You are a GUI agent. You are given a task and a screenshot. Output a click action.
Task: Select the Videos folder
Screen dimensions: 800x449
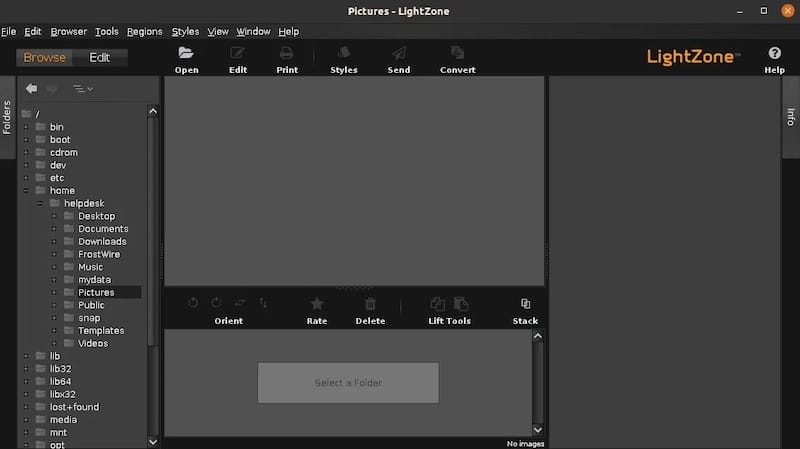pyautogui.click(x=93, y=343)
